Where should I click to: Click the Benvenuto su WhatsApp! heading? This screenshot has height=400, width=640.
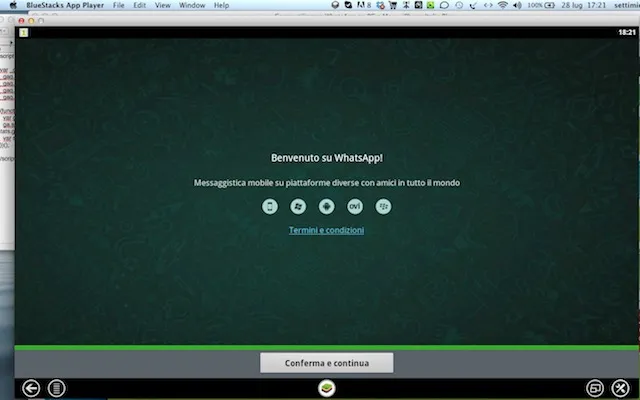coord(327,158)
